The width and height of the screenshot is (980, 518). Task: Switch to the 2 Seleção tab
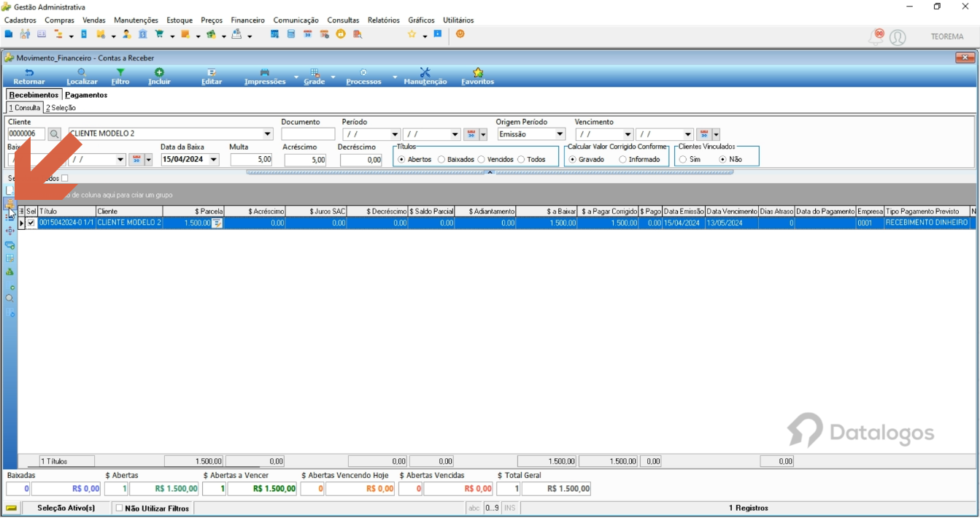click(61, 107)
